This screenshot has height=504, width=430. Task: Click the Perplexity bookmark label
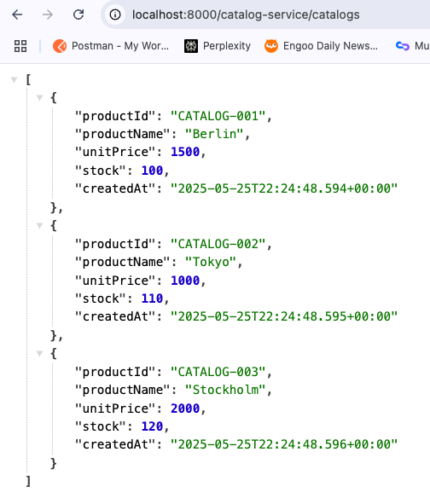tap(227, 46)
